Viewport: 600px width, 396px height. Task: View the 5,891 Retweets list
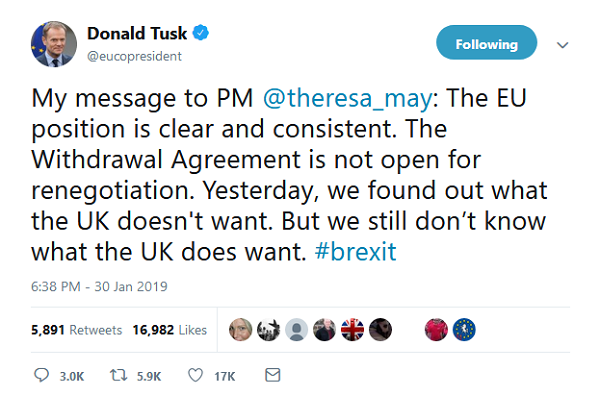[x=77, y=330]
